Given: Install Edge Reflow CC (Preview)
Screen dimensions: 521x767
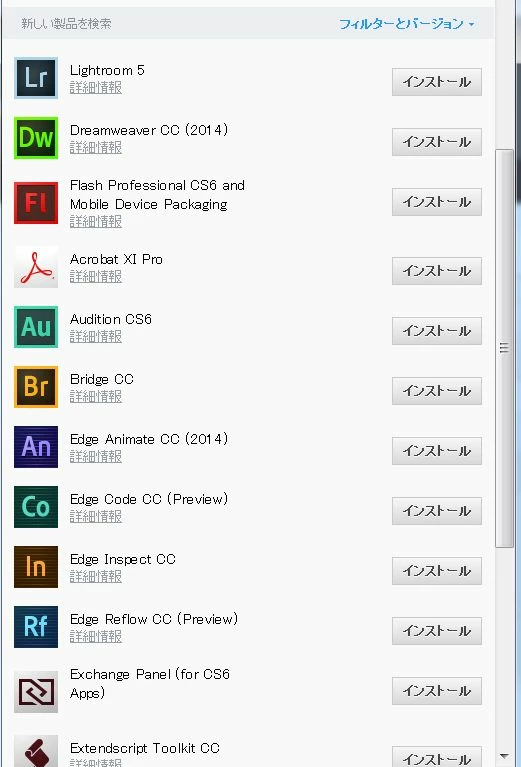Looking at the screenshot, I should click(437, 631).
